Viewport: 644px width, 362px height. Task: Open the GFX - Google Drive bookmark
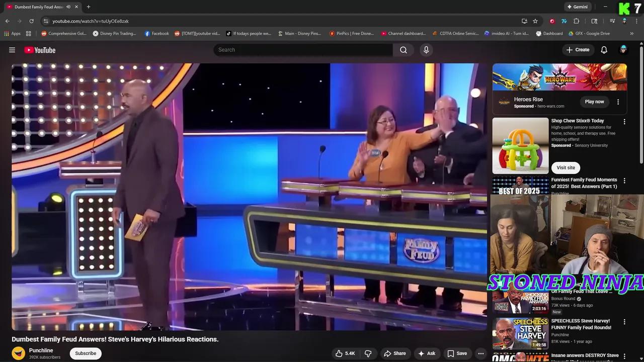589,34
